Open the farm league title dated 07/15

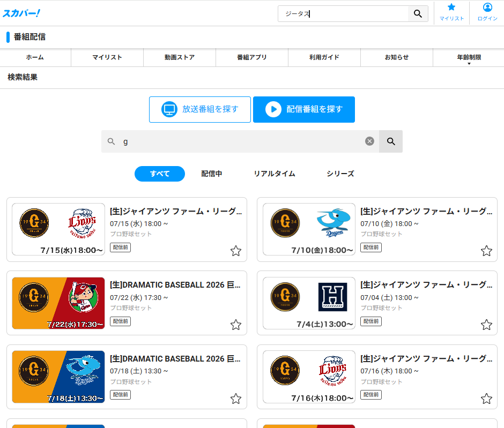(176, 211)
